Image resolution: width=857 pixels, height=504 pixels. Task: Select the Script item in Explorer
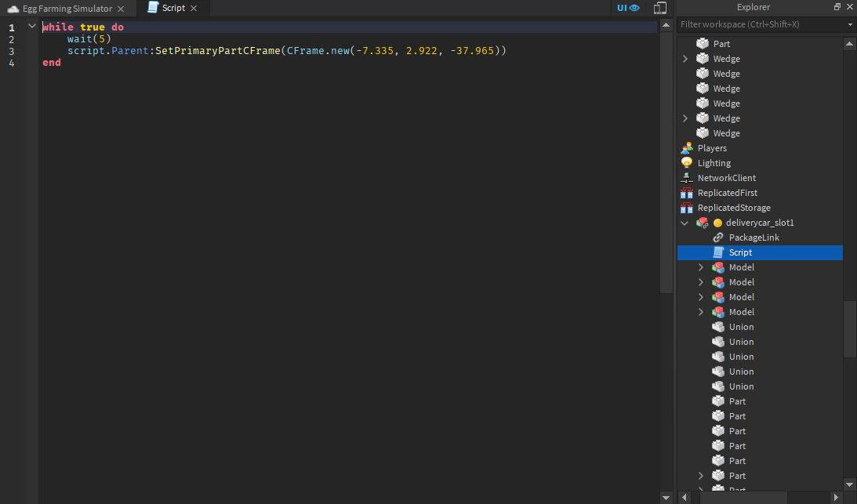(740, 252)
